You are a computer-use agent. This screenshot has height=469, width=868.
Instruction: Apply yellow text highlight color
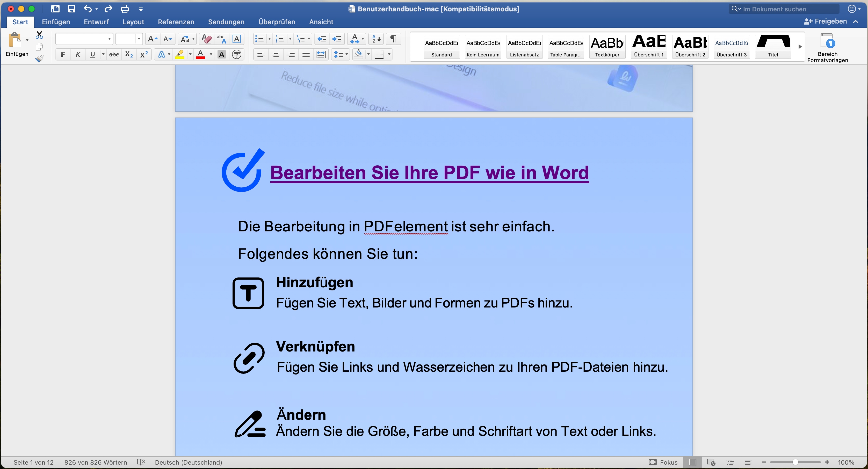(x=180, y=54)
